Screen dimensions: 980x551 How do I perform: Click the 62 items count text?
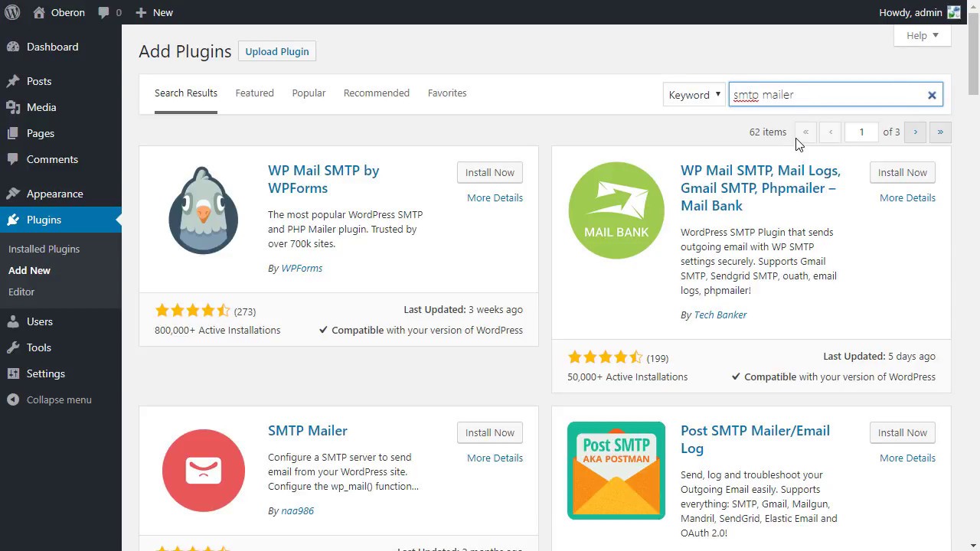click(x=768, y=132)
